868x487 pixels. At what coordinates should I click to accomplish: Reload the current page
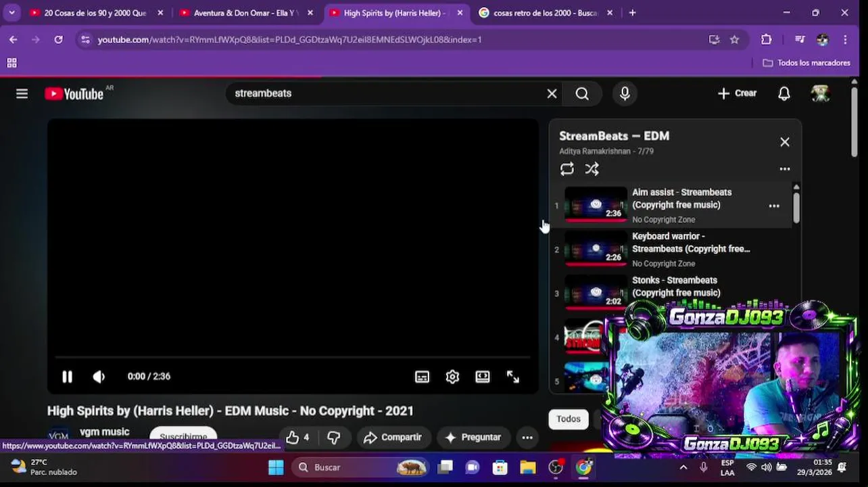coord(58,40)
